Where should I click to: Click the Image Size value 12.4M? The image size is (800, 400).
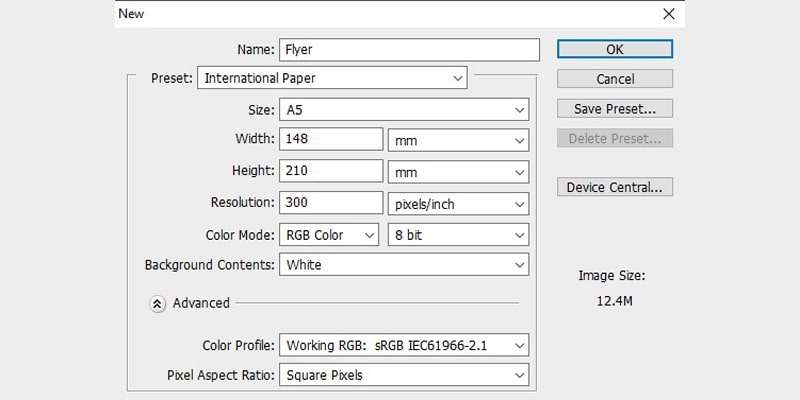pos(614,301)
